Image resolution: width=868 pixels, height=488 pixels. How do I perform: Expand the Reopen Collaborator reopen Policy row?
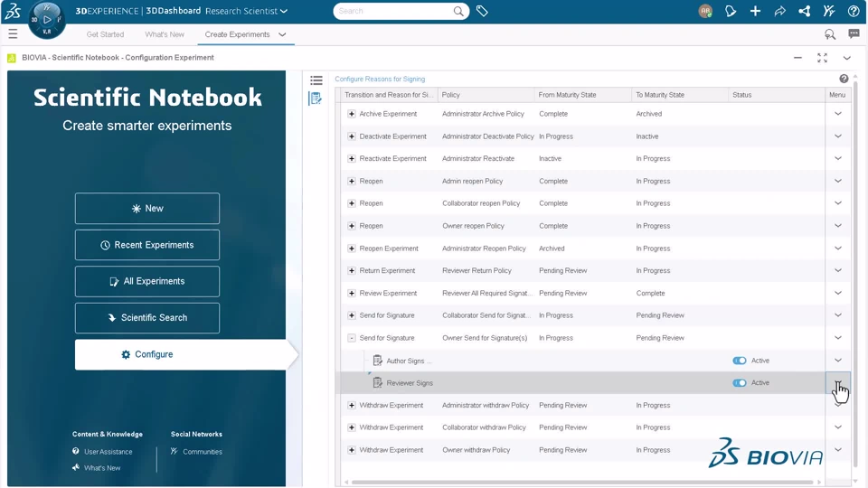coord(352,203)
